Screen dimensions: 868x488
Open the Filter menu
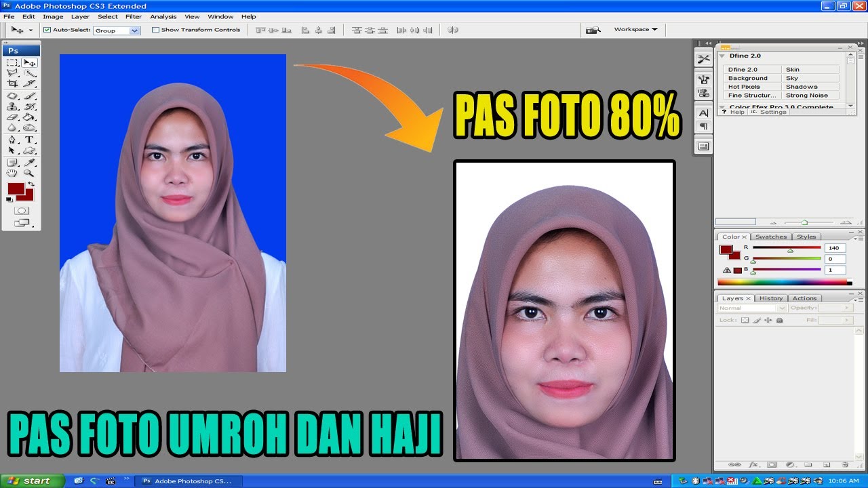click(x=133, y=16)
